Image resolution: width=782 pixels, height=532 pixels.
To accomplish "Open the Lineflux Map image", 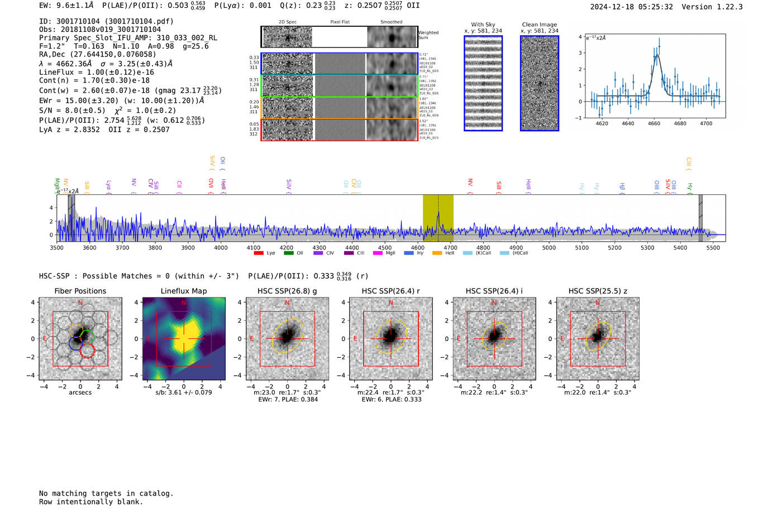I will pyautogui.click(x=184, y=339).
